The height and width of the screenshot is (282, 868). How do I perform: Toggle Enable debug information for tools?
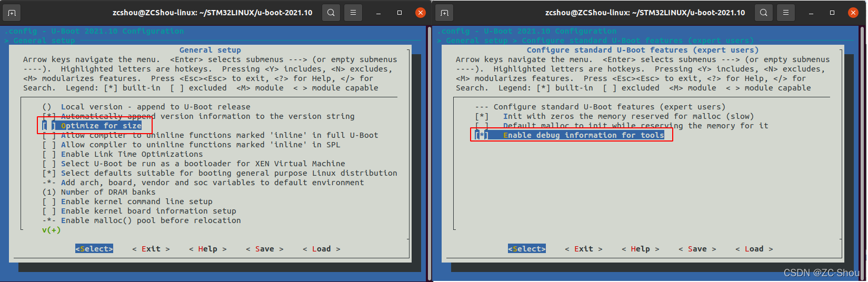[x=570, y=135]
